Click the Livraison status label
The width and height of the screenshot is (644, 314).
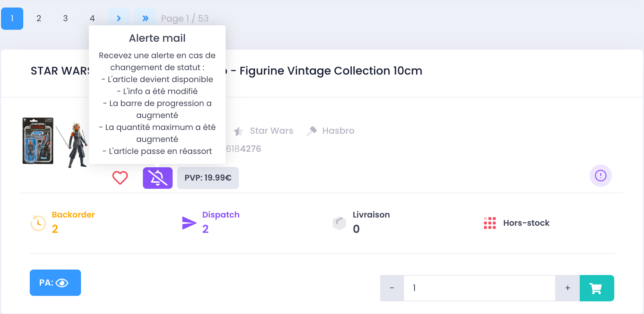coord(371,215)
